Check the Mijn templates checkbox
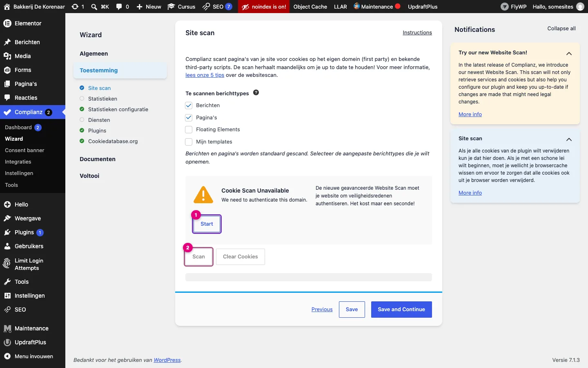This screenshot has width=588, height=368. click(x=189, y=142)
